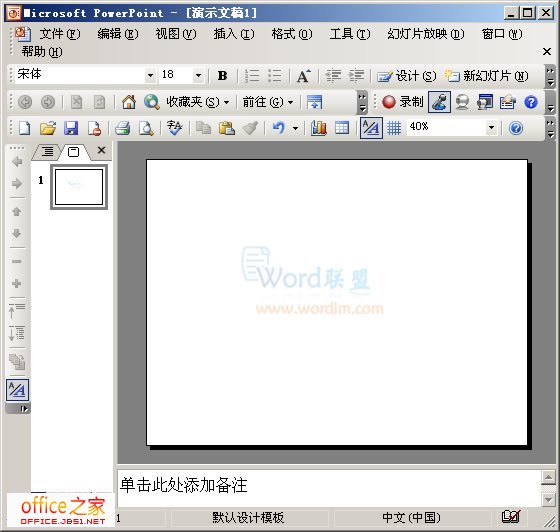Create a new blank presentation
The width and height of the screenshot is (560, 532).
(x=24, y=128)
